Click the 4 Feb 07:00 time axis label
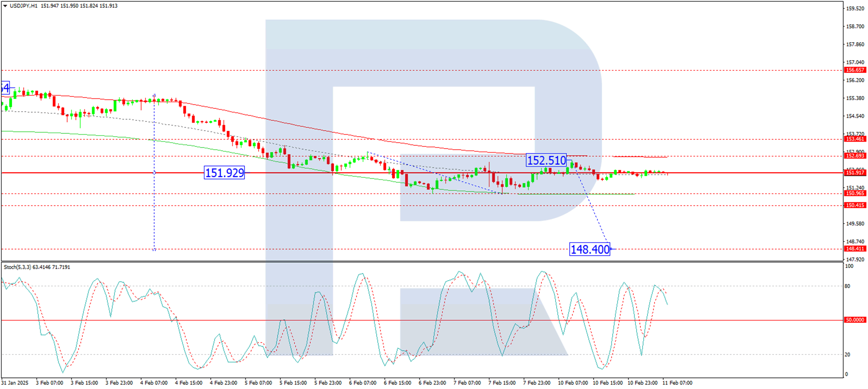Image resolution: width=868 pixels, height=389 pixels. pos(154,383)
